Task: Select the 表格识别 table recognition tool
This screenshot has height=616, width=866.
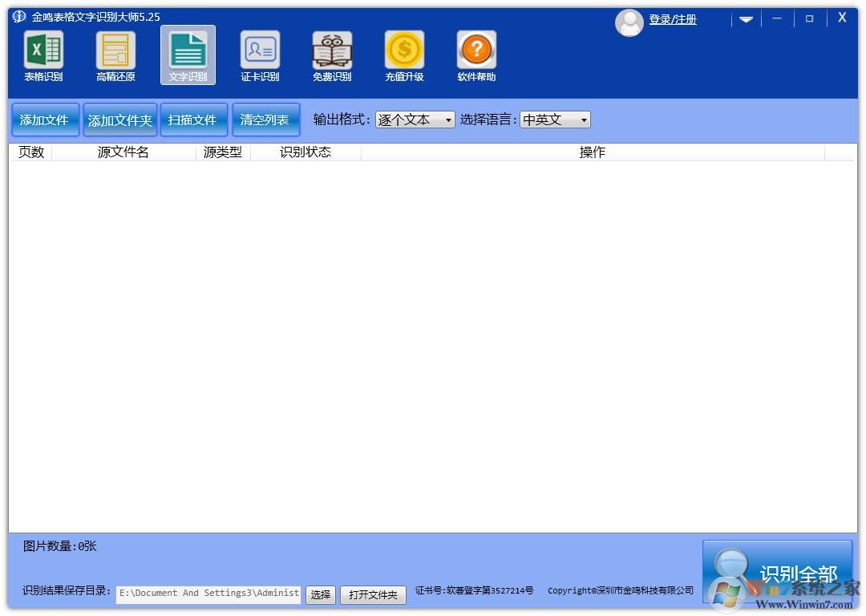Action: [x=42, y=55]
